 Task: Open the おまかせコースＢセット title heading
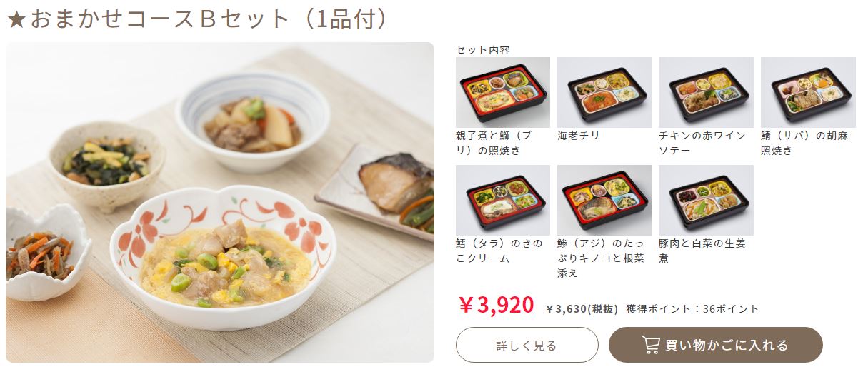click(x=197, y=19)
